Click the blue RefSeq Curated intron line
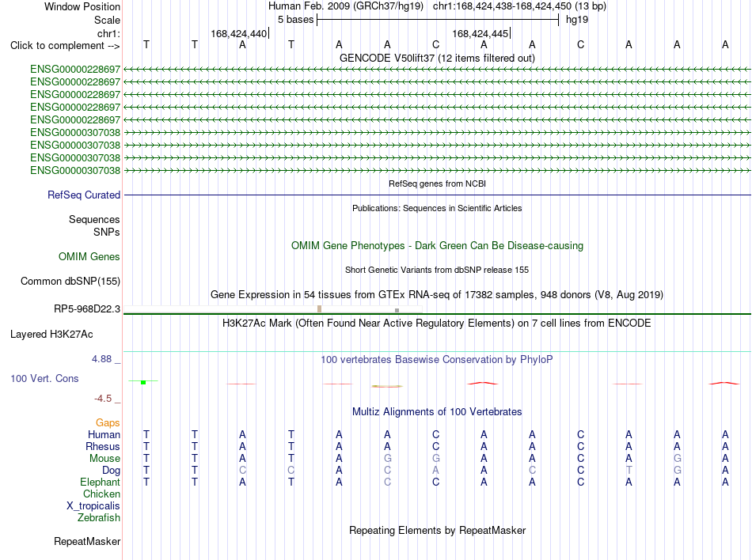Image resolution: width=752 pixels, height=560 pixels. (x=437, y=195)
